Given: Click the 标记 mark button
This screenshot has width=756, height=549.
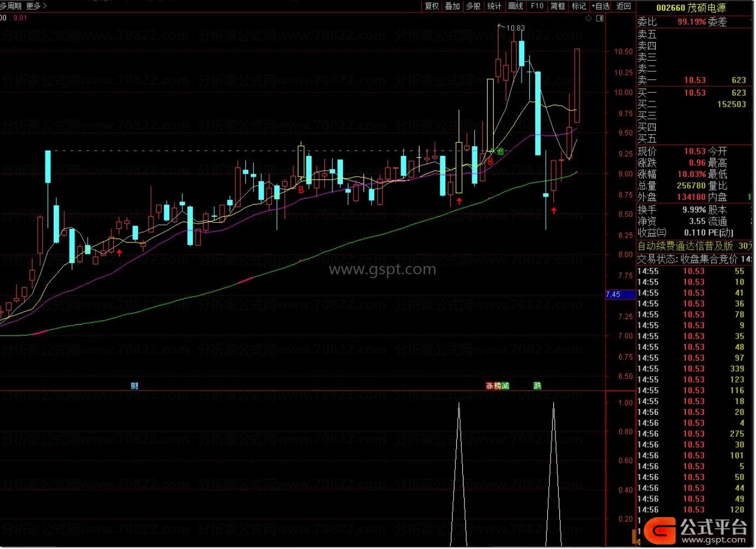Looking at the screenshot, I should click(x=579, y=6).
